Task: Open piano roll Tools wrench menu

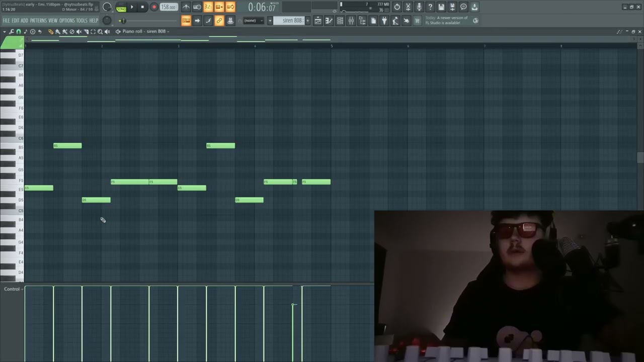Action: (x=11, y=31)
